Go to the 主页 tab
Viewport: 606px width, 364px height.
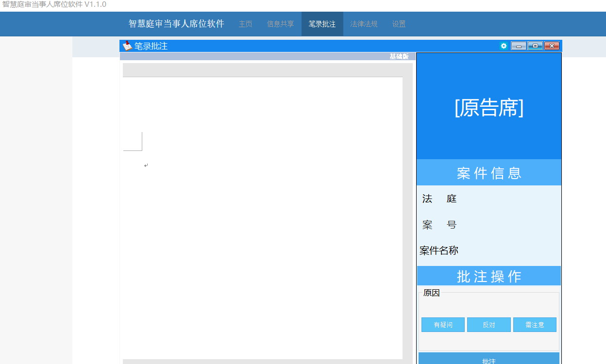(246, 24)
